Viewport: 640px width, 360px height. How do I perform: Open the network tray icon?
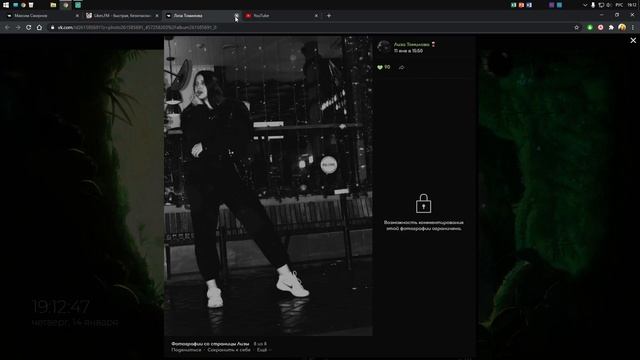tap(601, 5)
